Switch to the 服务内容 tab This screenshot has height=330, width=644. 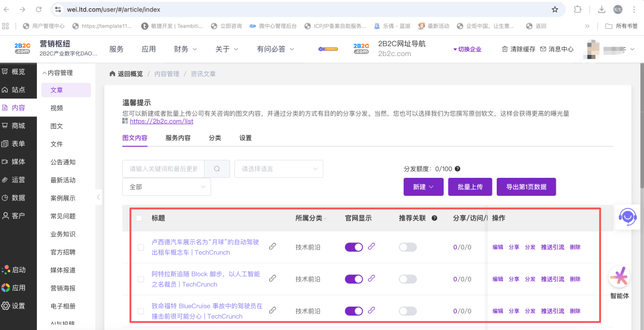[x=178, y=138]
